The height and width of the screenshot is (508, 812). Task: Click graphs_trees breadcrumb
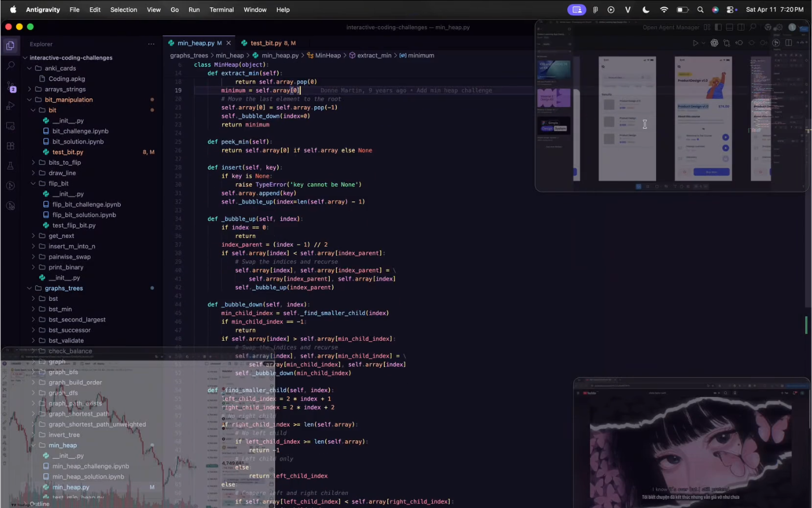pos(189,55)
